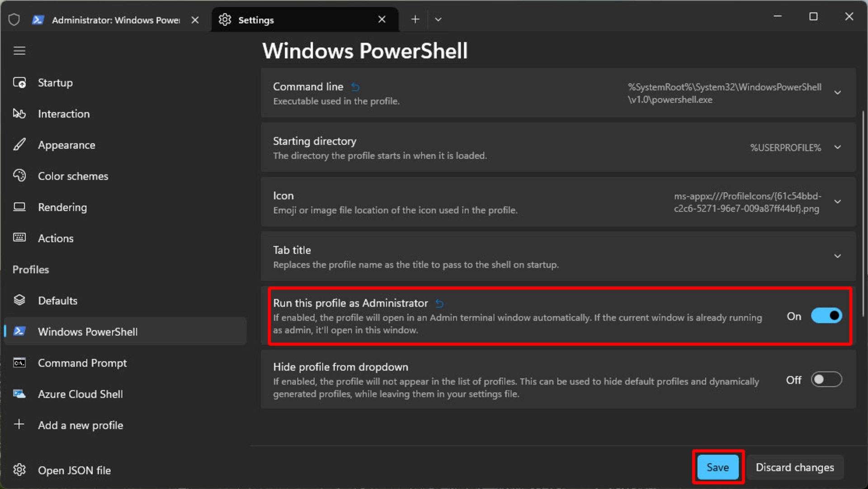Open the hamburger navigation menu
Image resolution: width=868 pixels, height=489 pixels.
coord(19,51)
